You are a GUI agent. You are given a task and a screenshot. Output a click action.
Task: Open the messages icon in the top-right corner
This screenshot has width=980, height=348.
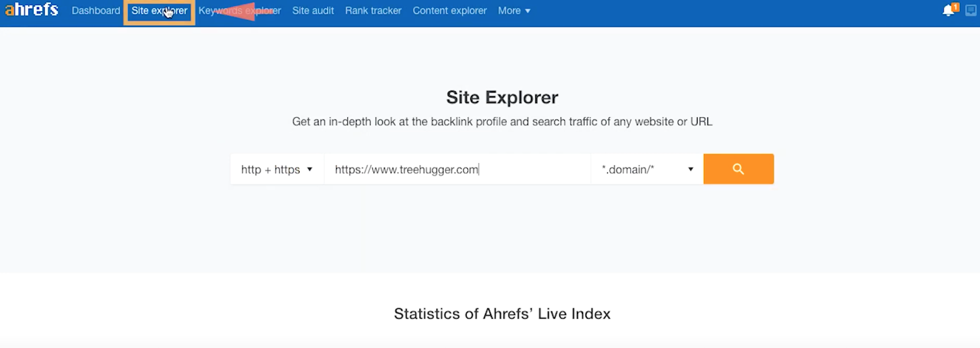(971, 10)
